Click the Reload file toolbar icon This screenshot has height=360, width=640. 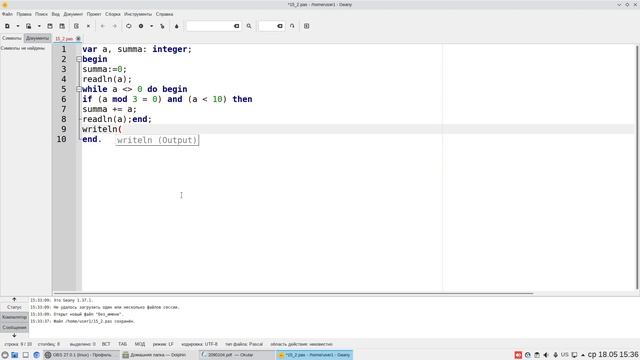pyautogui.click(x=76, y=26)
